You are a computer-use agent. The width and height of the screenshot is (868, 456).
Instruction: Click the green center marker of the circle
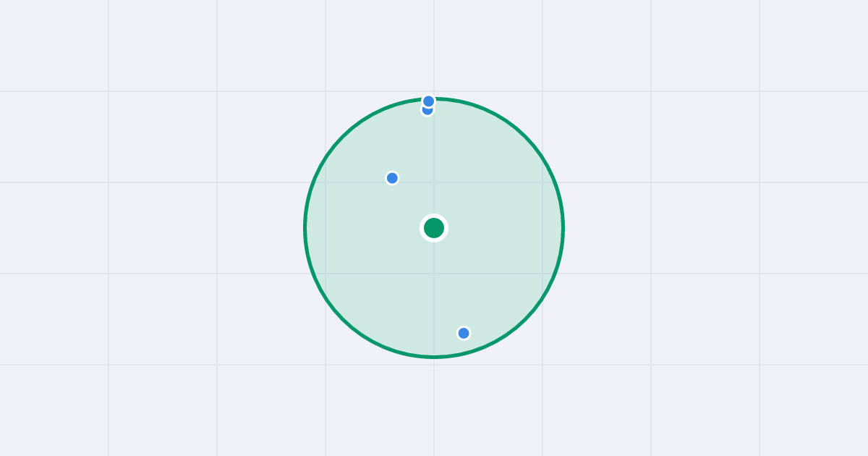click(434, 228)
